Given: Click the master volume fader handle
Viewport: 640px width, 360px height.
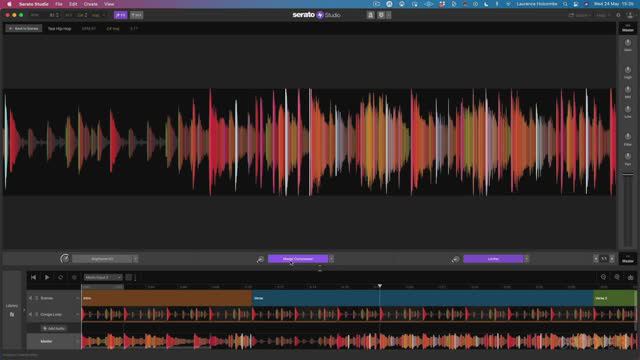Looking at the screenshot, I should point(628,174).
